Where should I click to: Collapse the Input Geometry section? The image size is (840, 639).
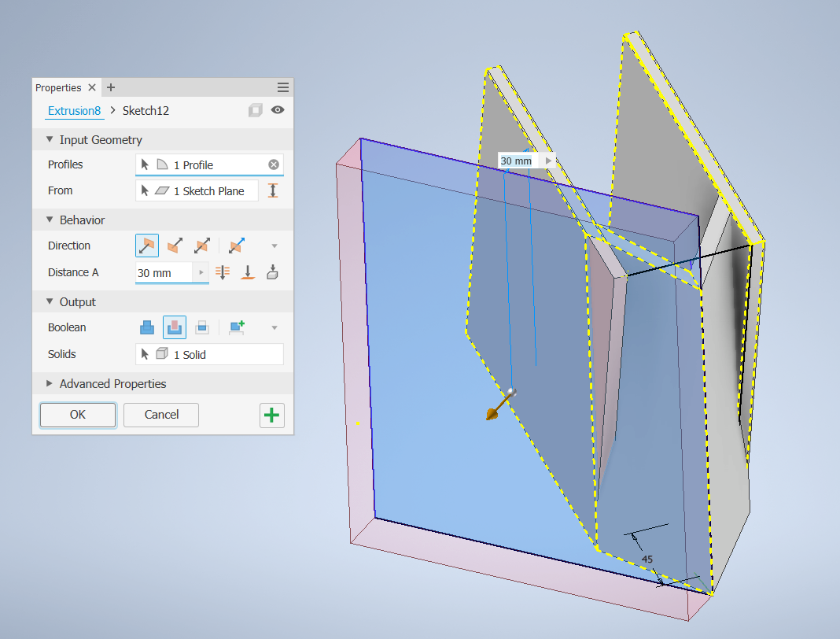(50, 139)
